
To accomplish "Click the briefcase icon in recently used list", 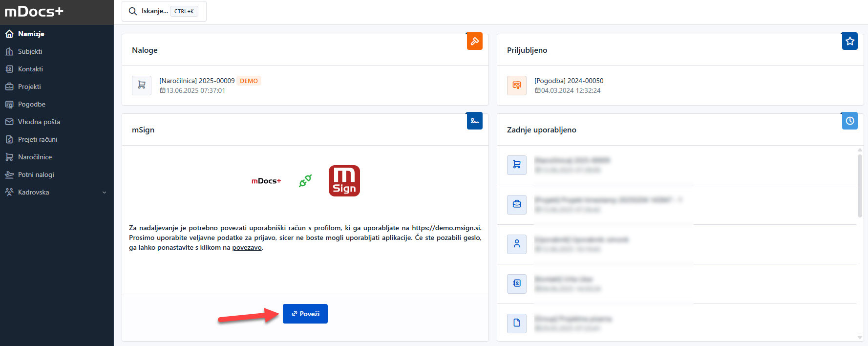I will pyautogui.click(x=516, y=204).
